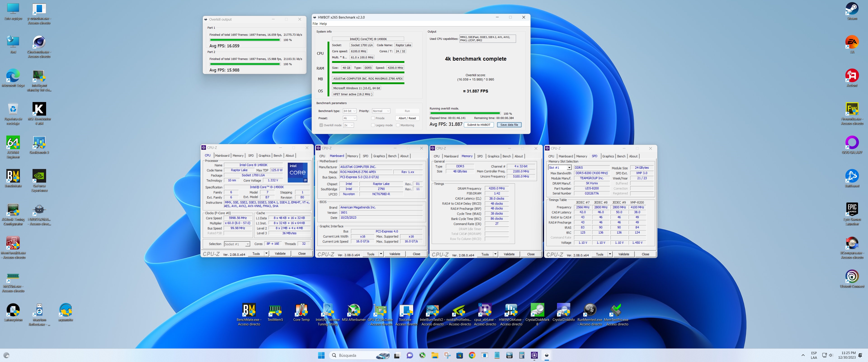Launch MSI Afterburner desktop icon
The width and height of the screenshot is (868, 362).
pos(354,312)
